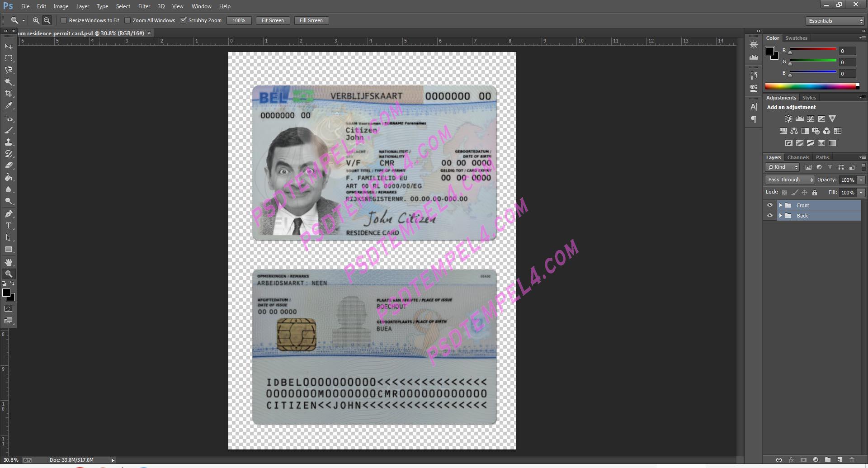Select the Crop tool

pos(9,94)
